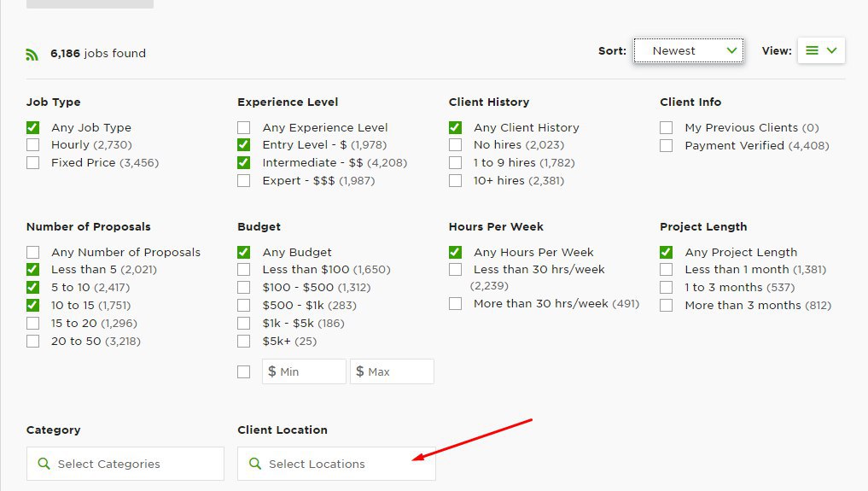Enable the Fixed Price checkbox
This screenshot has height=491, width=868.
(x=32, y=163)
